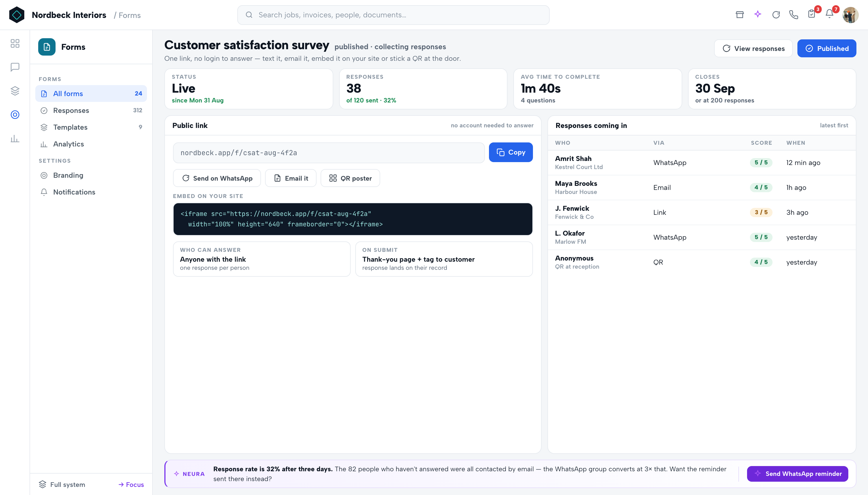The height and width of the screenshot is (495, 868).
Task: Copy the public link
Action: point(511,152)
